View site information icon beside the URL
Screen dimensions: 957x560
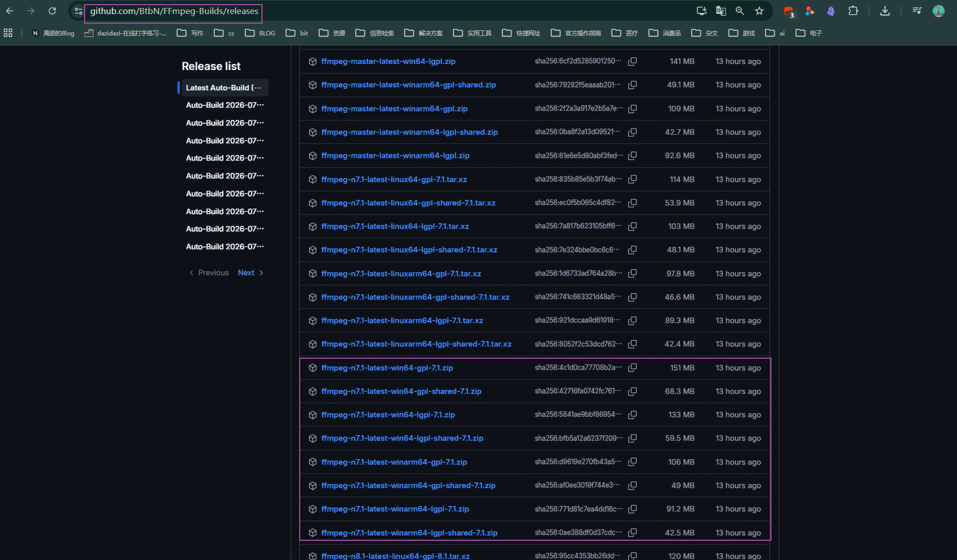pyautogui.click(x=78, y=11)
